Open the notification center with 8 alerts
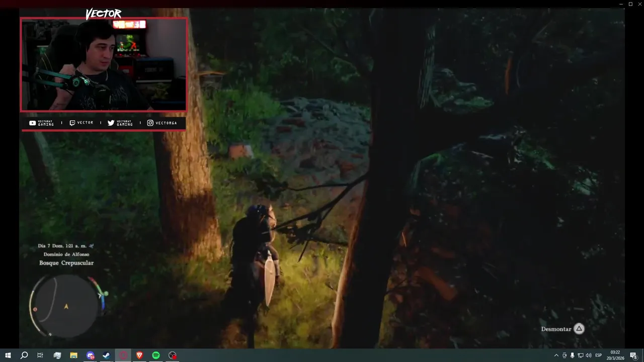The image size is (644, 362). coord(633,355)
